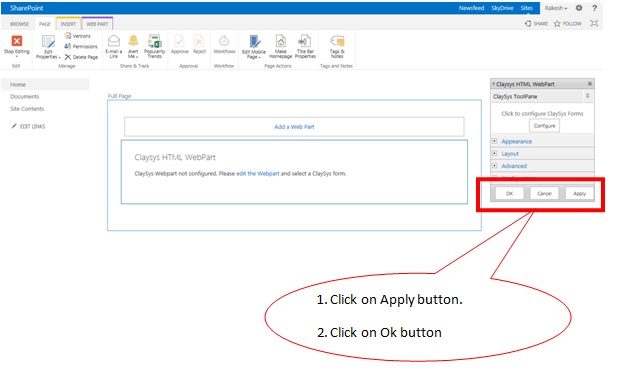621x379 pixels.
Task: Expand the Layout section
Action: [495, 153]
